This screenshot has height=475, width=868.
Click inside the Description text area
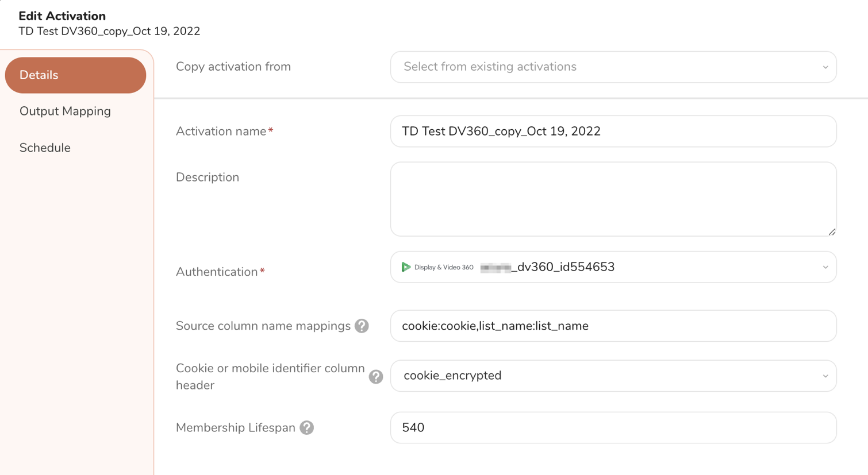[x=613, y=199]
